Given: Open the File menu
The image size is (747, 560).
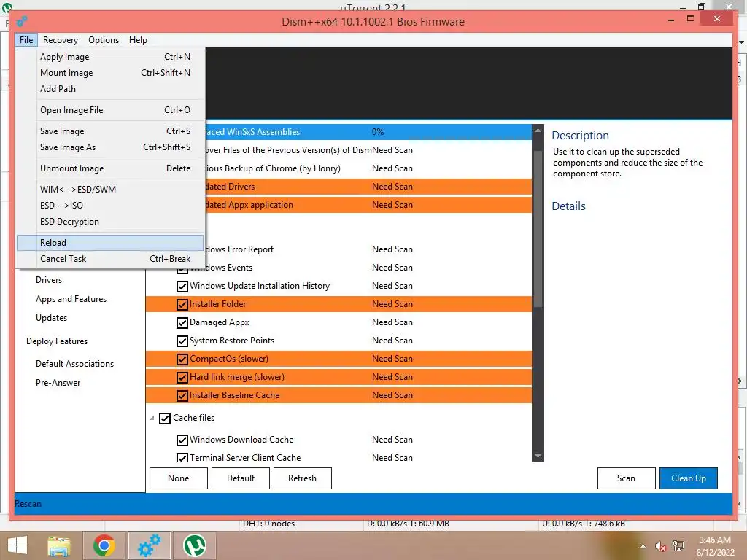Looking at the screenshot, I should [26, 40].
